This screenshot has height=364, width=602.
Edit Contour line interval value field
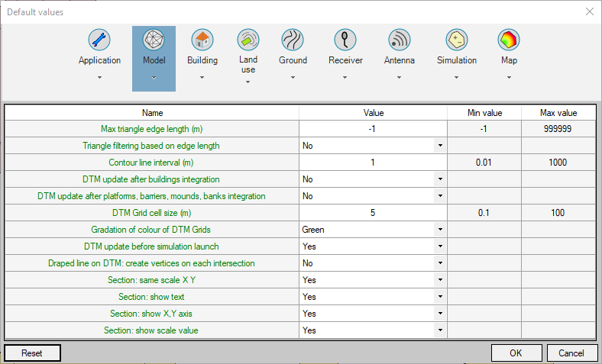point(373,163)
